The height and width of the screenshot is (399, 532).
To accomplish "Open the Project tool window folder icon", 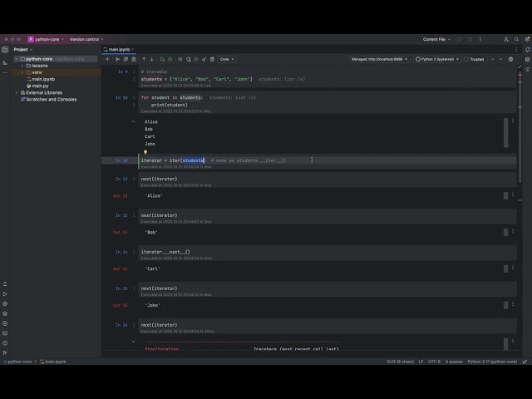I will (x=5, y=50).
